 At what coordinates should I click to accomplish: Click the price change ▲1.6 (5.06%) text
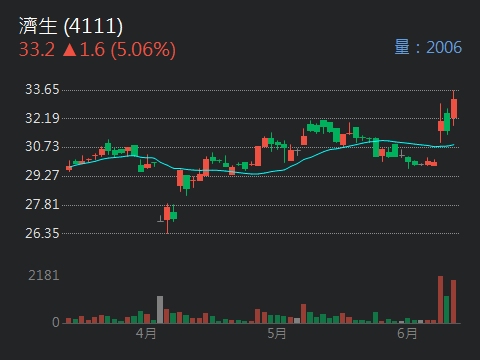119,49
